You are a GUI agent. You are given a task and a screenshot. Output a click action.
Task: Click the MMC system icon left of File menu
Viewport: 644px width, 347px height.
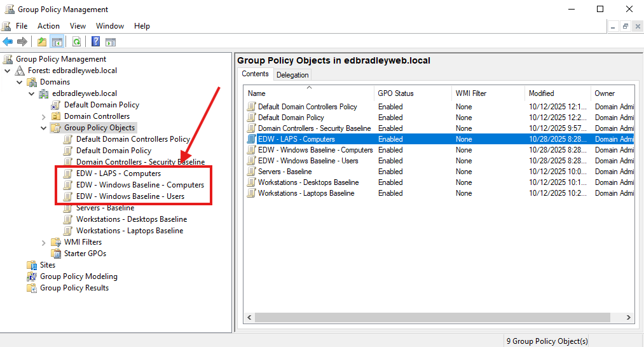pyautogui.click(x=6, y=26)
